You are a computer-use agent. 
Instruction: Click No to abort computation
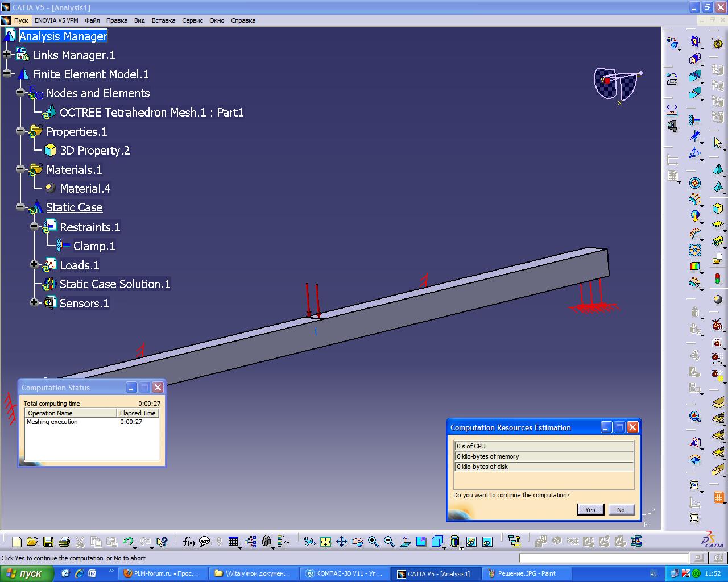(621, 509)
